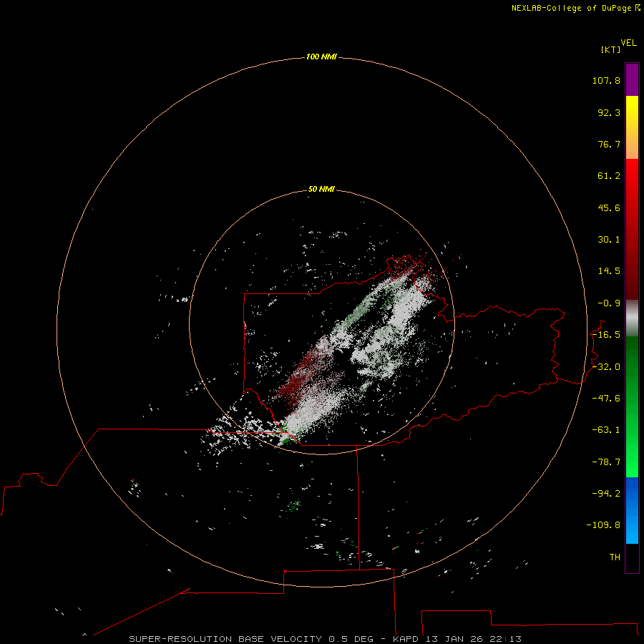Image resolution: width=644 pixels, height=644 pixels.
Task: Click the -94.2 velocity scale value
Action: pos(606,493)
